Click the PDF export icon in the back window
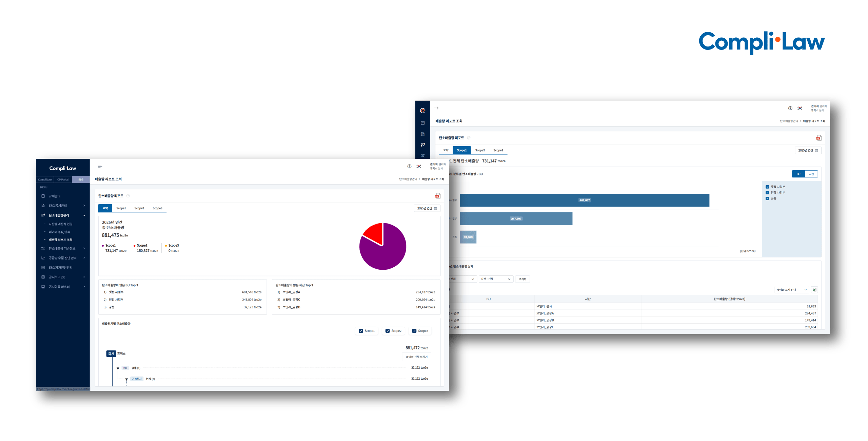The width and height of the screenshot is (868, 441). click(818, 138)
